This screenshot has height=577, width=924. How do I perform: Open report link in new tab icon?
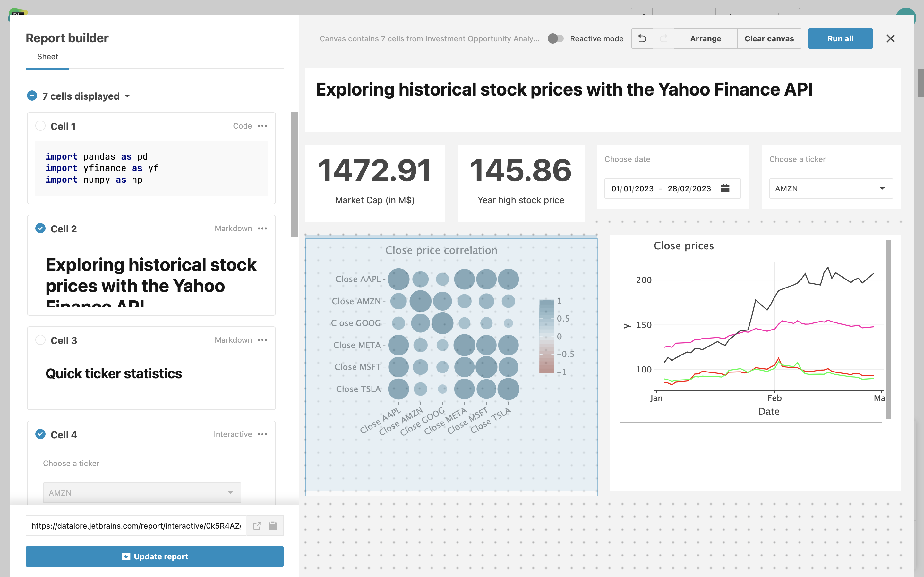click(x=257, y=525)
